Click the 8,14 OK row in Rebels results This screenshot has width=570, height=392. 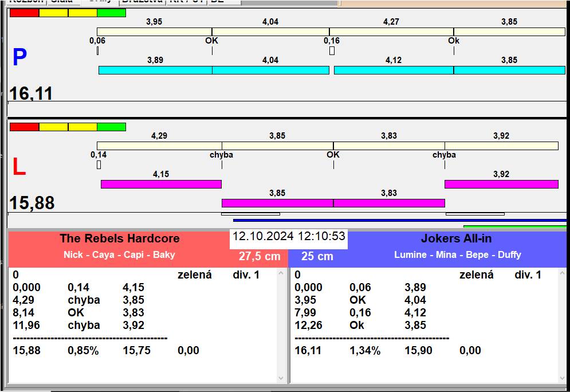tap(78, 312)
